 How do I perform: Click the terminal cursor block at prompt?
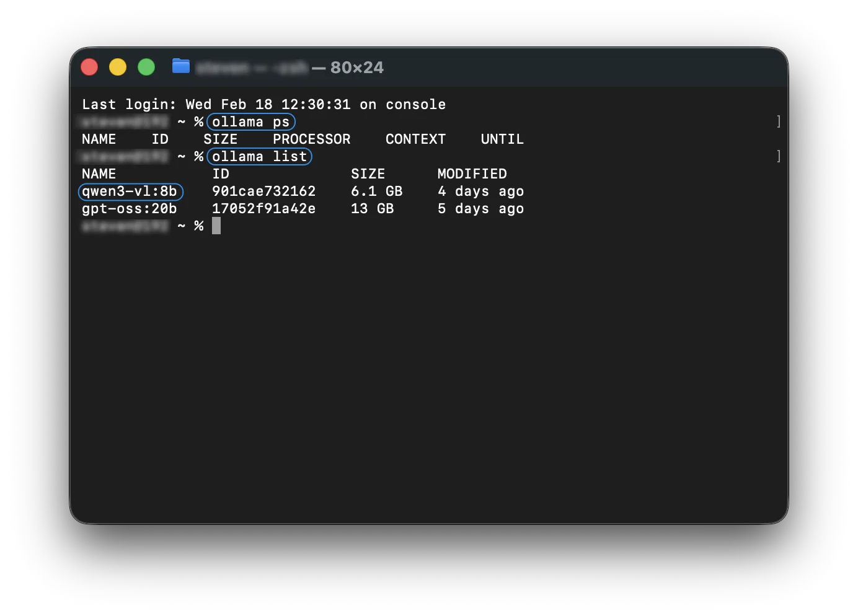click(216, 226)
